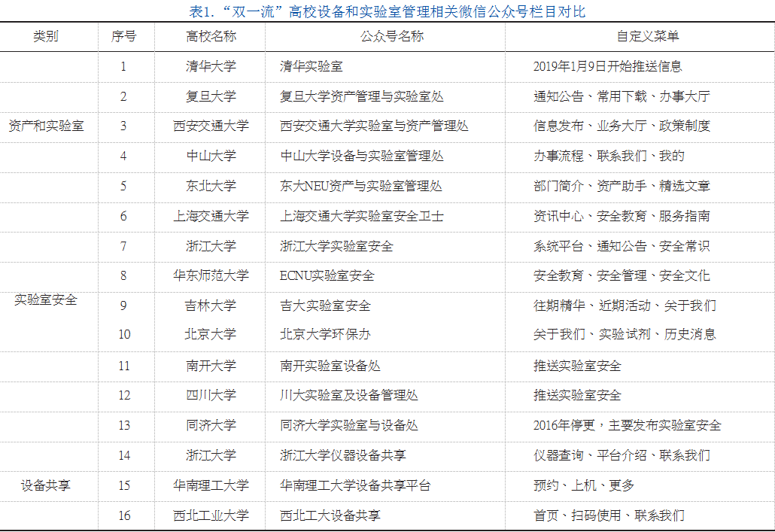
Task: Click the account name 同济大学实验室与设备处
Action: coord(349,425)
